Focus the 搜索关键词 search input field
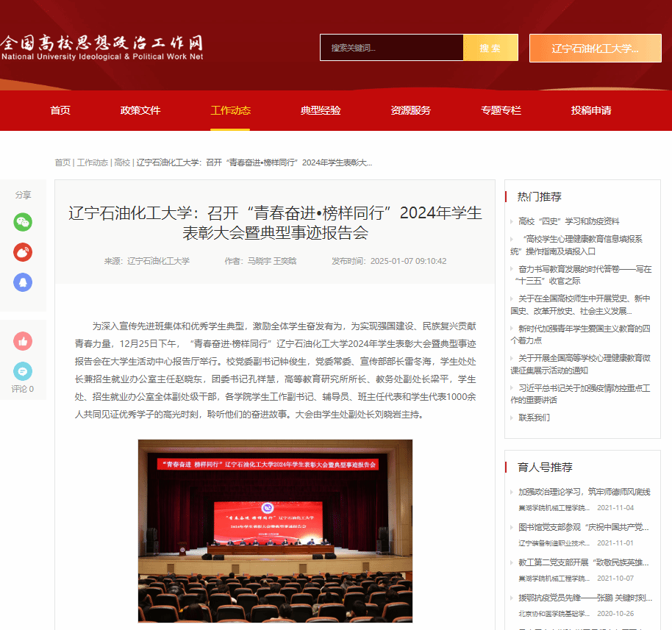Screen dimensions: 672x630 click(x=391, y=48)
